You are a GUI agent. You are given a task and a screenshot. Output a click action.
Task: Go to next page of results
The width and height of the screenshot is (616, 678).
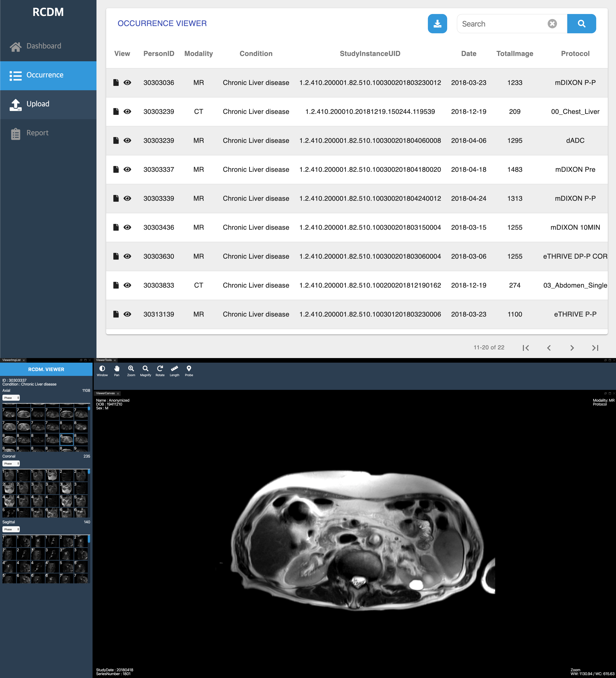[x=572, y=348]
